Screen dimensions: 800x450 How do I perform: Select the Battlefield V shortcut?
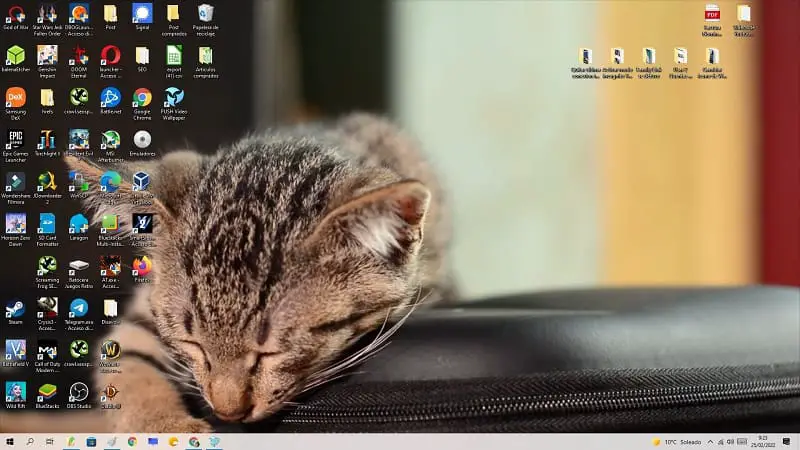coord(16,354)
